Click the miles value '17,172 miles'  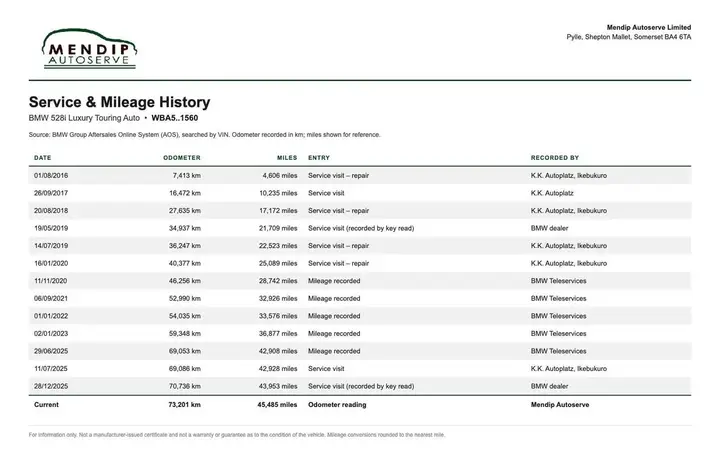pyautogui.click(x=278, y=210)
